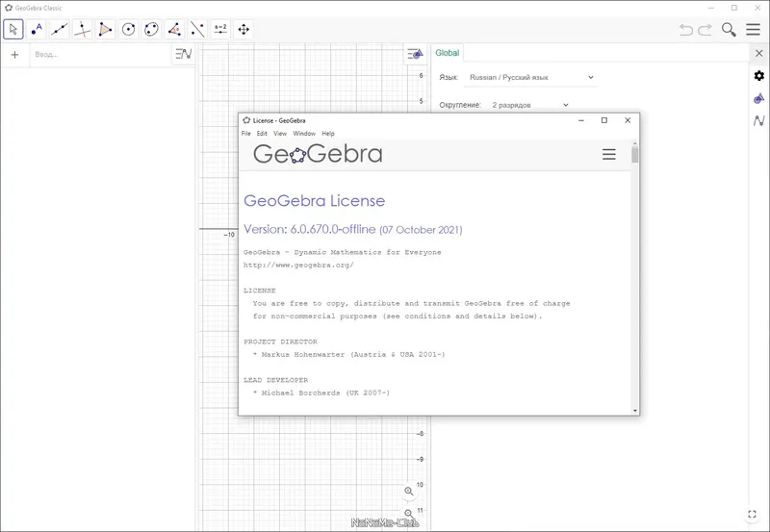This screenshot has width=770, height=532.
Task: Open the Algebra view style bar icon
Action: tap(184, 54)
